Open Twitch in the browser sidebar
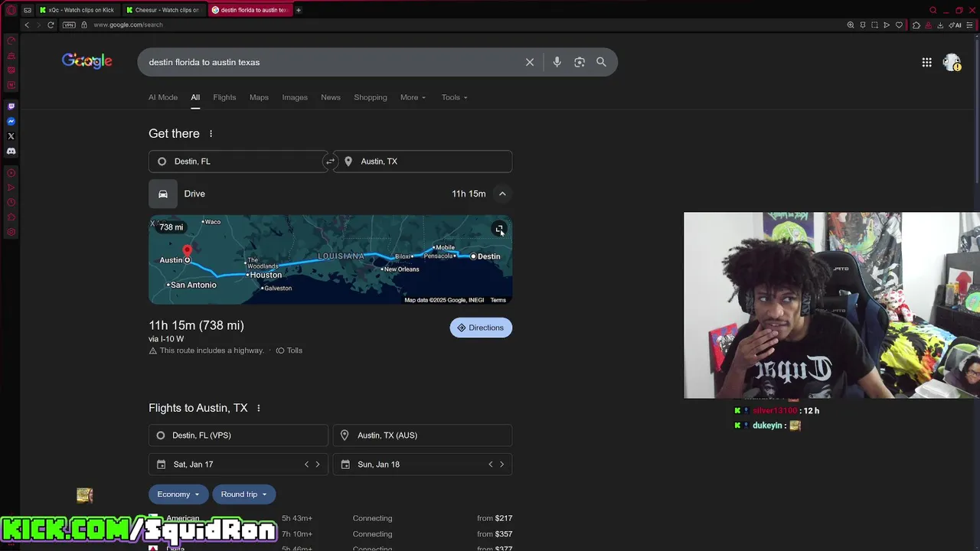 [11, 106]
